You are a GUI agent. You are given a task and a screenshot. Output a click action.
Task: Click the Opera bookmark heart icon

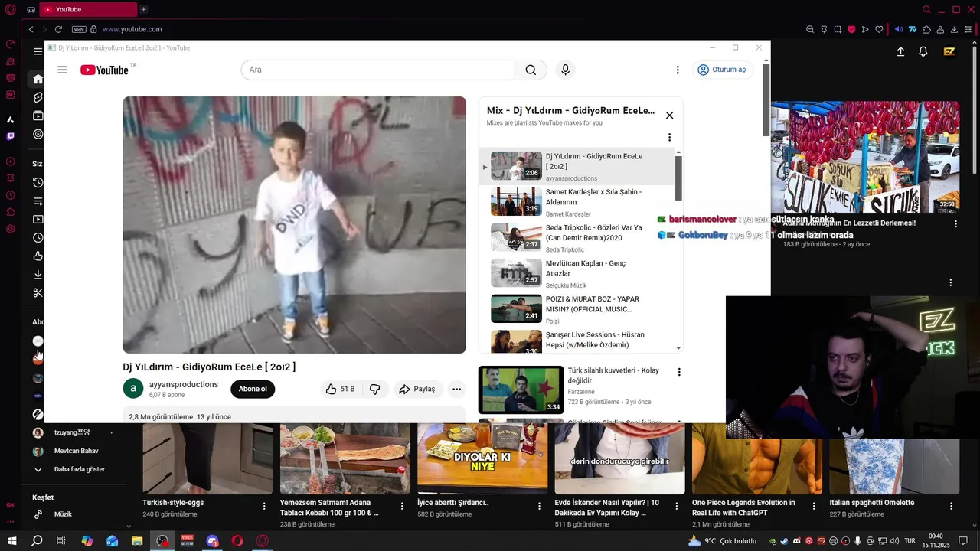[x=879, y=29]
